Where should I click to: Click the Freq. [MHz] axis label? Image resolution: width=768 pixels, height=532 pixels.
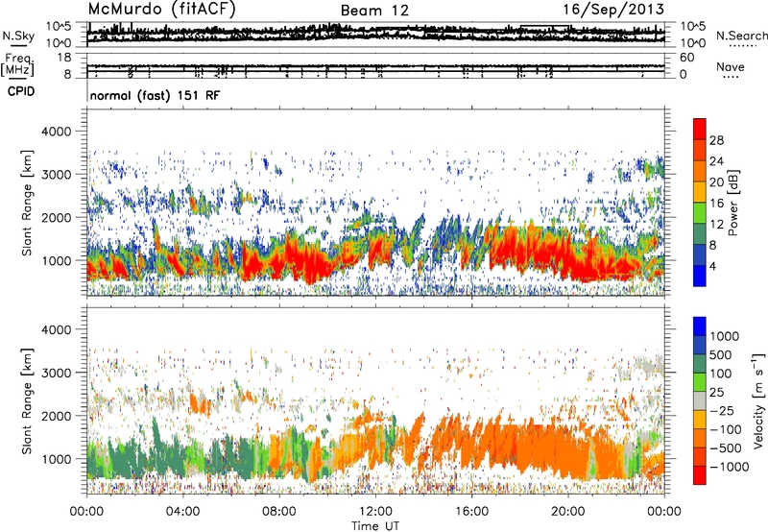(x=17, y=64)
